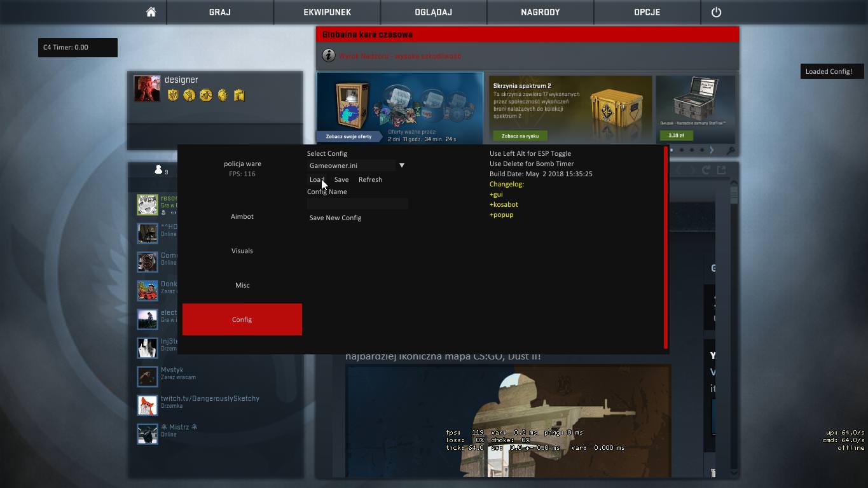Open designer's profile avatar

pos(147,88)
